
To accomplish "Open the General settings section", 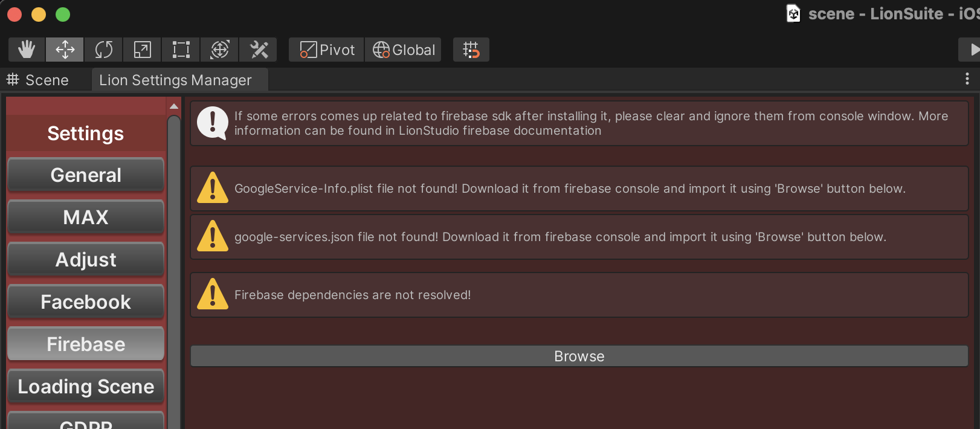I will click(86, 175).
